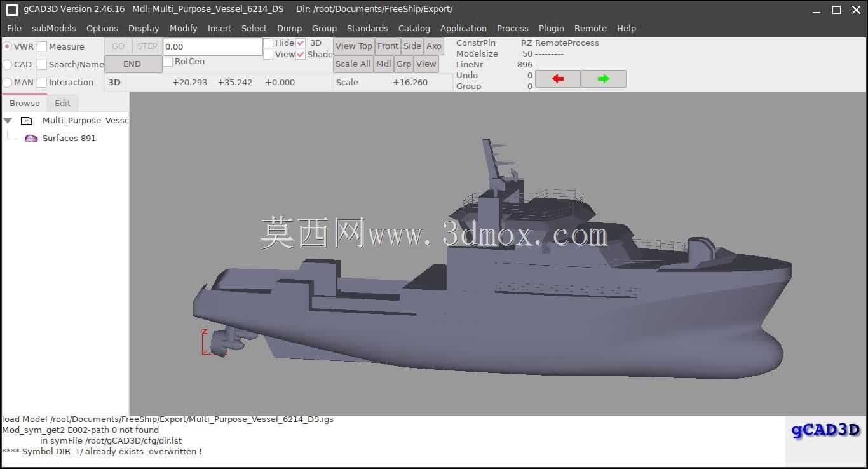Enable the Measure checkbox
Image resolution: width=868 pixels, height=469 pixels.
click(x=42, y=46)
